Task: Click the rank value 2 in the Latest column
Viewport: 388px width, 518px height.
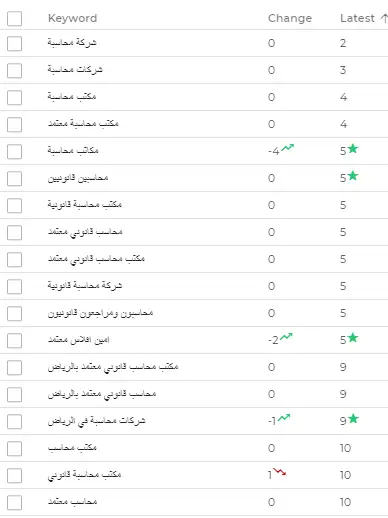Action: (x=343, y=43)
